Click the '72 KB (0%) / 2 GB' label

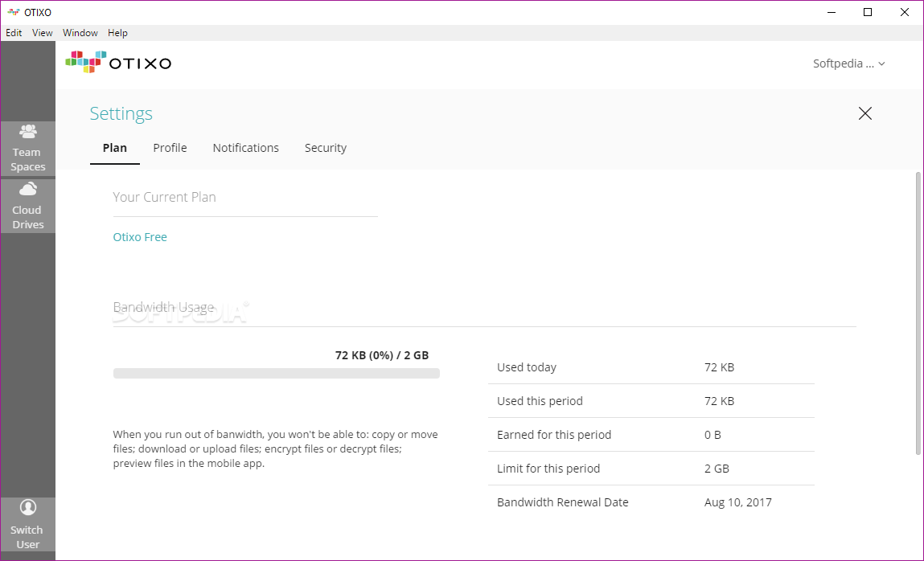pos(382,355)
